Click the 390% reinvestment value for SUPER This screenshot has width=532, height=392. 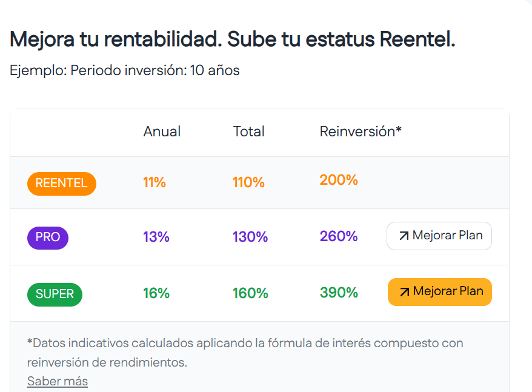click(x=339, y=293)
